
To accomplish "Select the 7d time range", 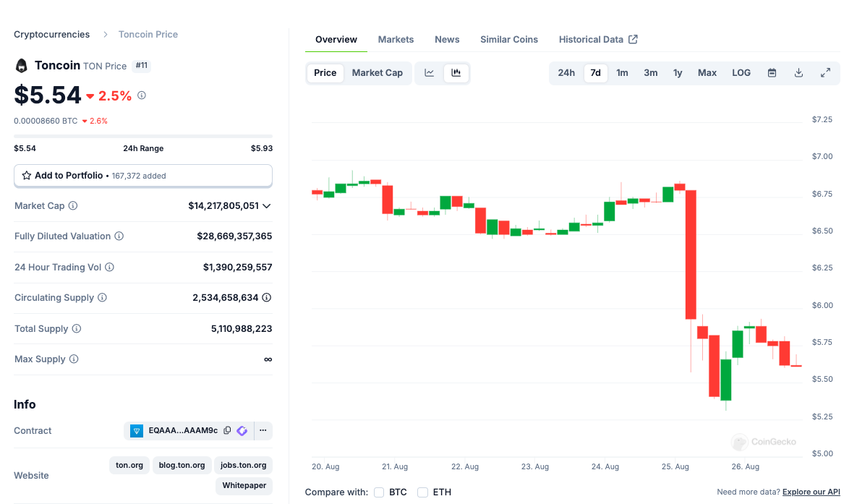I will tap(596, 73).
